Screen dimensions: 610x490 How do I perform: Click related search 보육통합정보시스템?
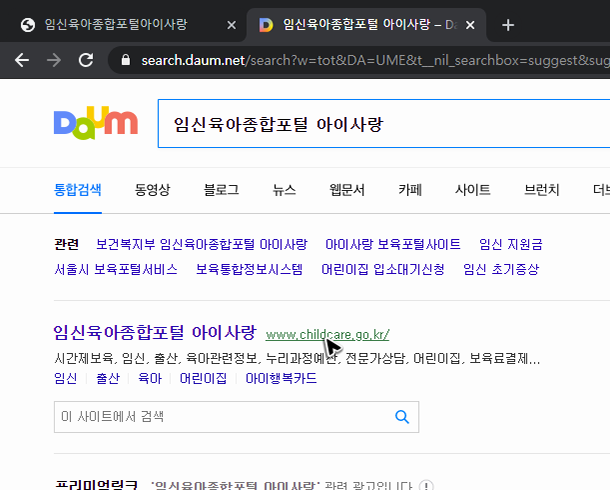click(x=249, y=269)
